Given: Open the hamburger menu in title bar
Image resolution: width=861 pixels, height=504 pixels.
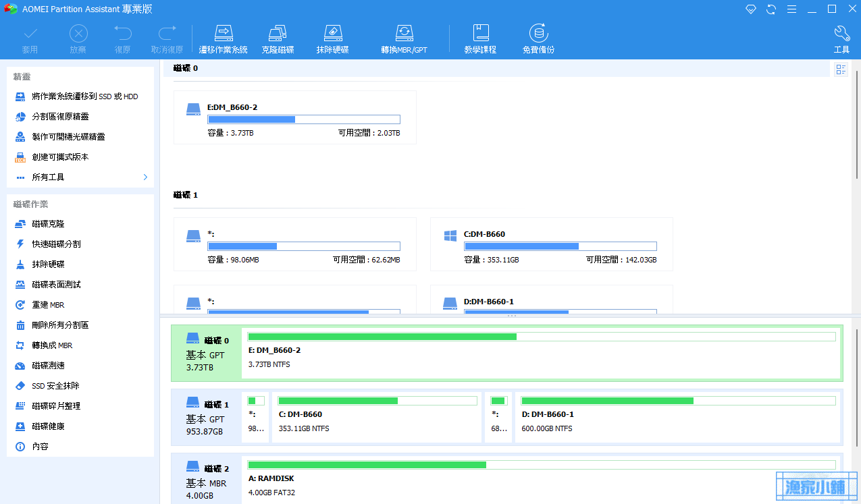Looking at the screenshot, I should click(x=792, y=9).
